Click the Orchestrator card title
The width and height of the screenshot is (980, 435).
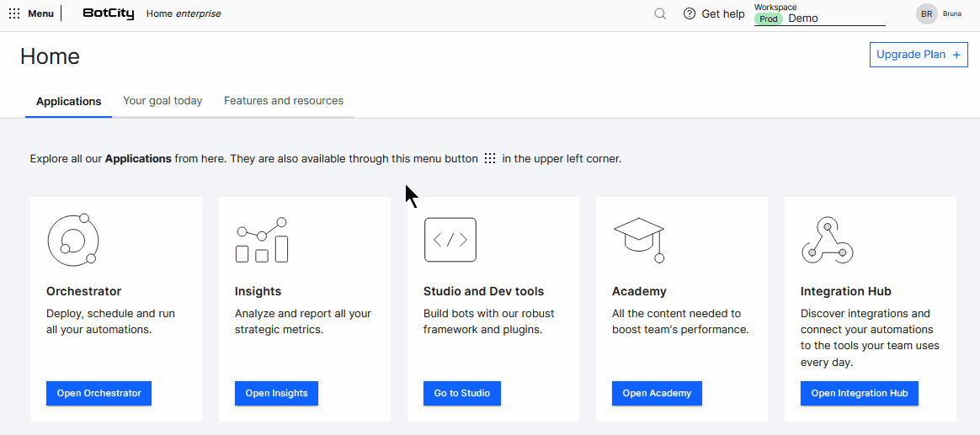(83, 291)
